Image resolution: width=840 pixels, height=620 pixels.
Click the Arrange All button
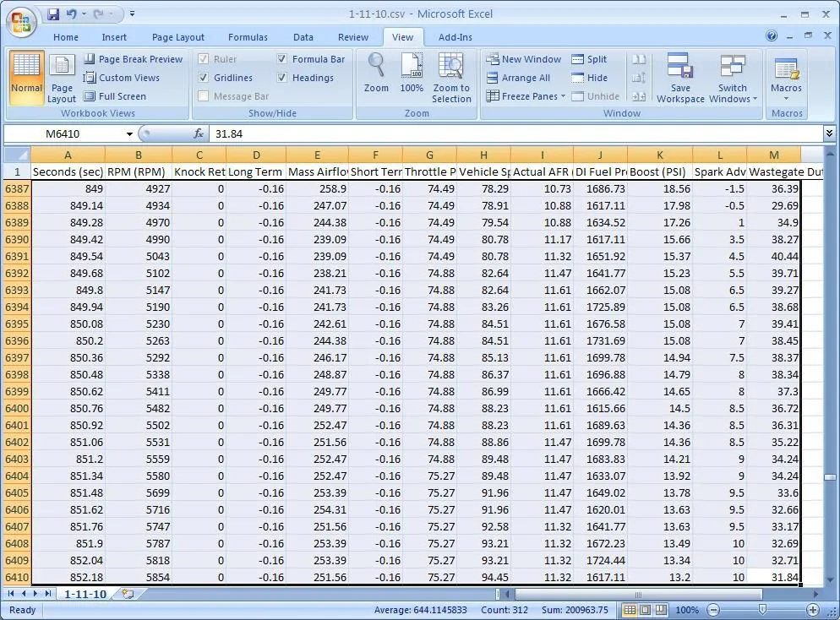click(x=518, y=78)
